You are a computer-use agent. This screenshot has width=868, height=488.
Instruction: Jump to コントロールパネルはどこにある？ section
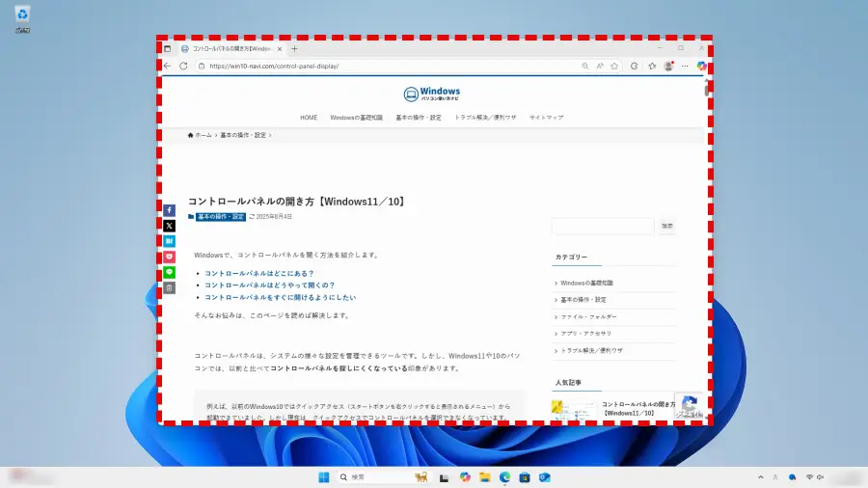259,273
